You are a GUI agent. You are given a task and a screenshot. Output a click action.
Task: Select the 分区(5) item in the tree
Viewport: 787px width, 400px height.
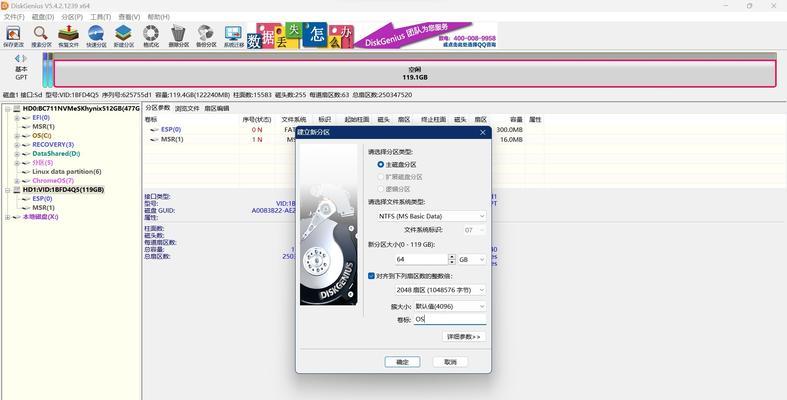(x=43, y=163)
